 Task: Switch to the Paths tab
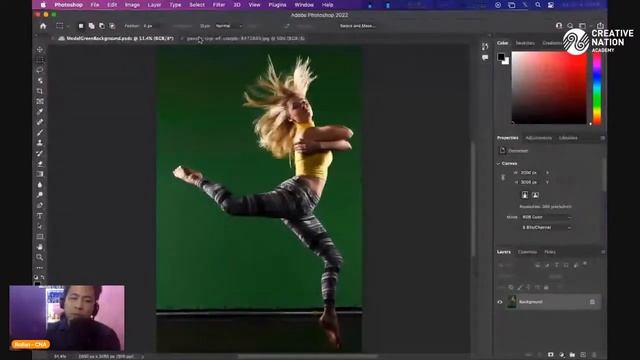click(x=550, y=252)
